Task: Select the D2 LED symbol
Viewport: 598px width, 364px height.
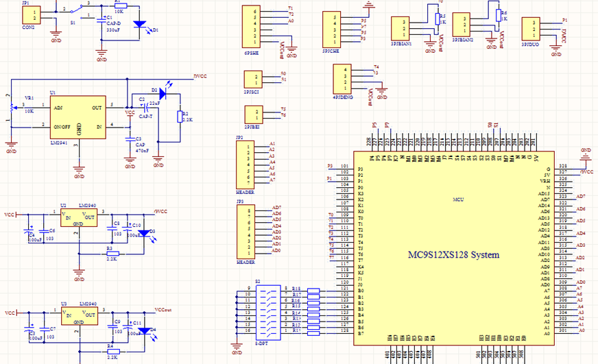Action: [x=163, y=93]
